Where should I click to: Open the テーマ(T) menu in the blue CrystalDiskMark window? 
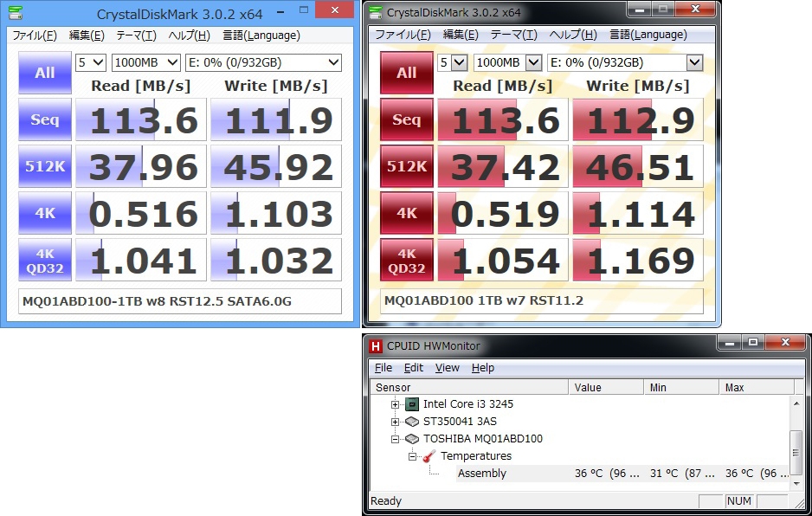[x=136, y=35]
